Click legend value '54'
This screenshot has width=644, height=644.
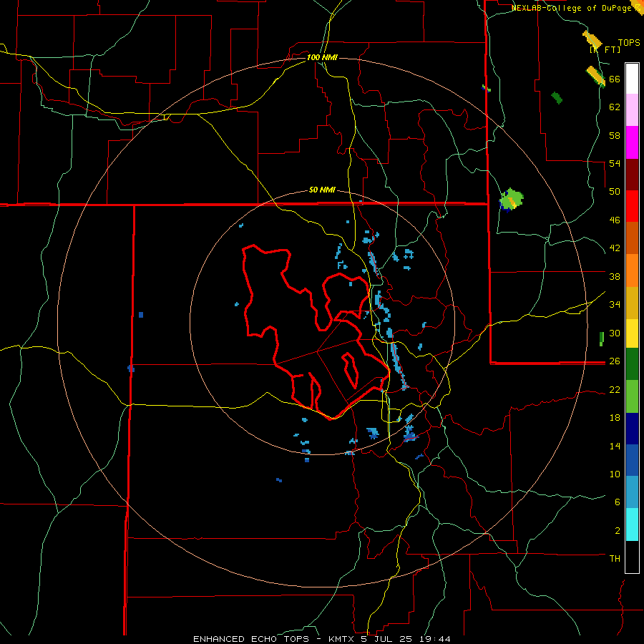tap(615, 163)
